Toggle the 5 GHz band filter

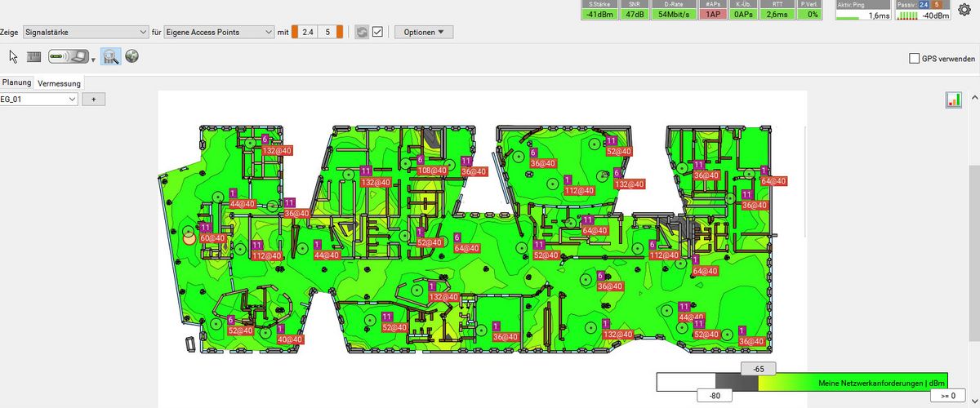click(329, 32)
